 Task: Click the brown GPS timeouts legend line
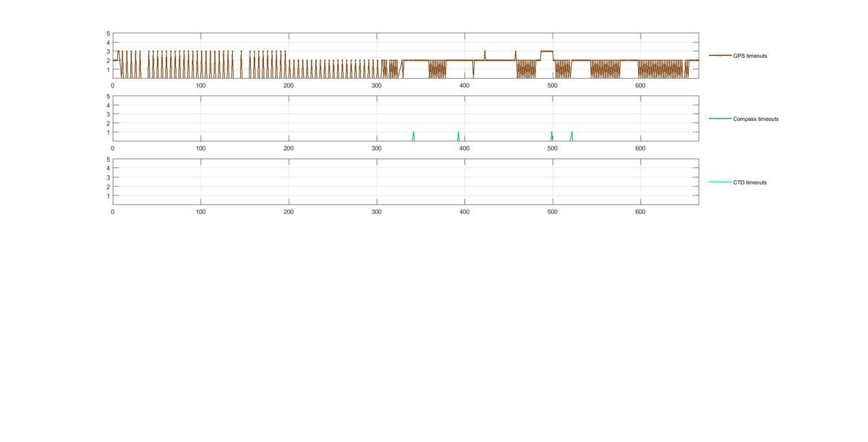720,56
